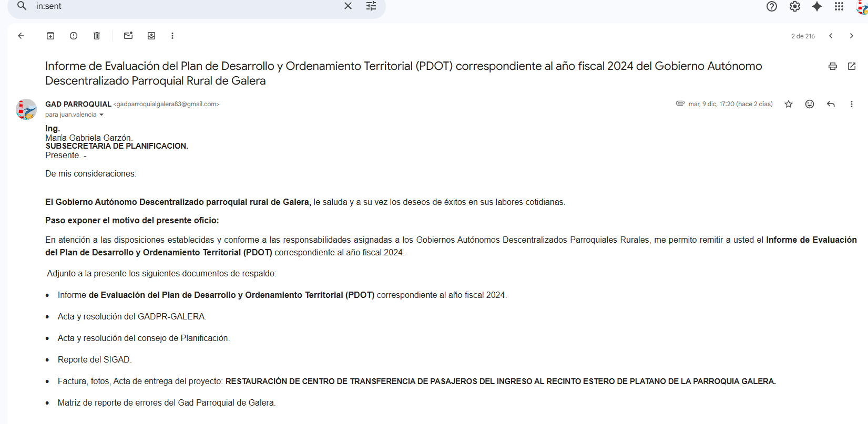Delete this email with trash icon
This screenshot has height=424, width=868.
[97, 36]
